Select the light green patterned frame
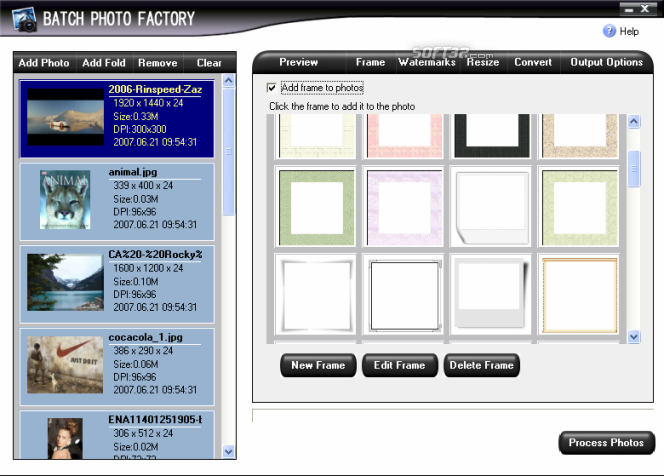The width and height of the screenshot is (664, 476). point(579,208)
